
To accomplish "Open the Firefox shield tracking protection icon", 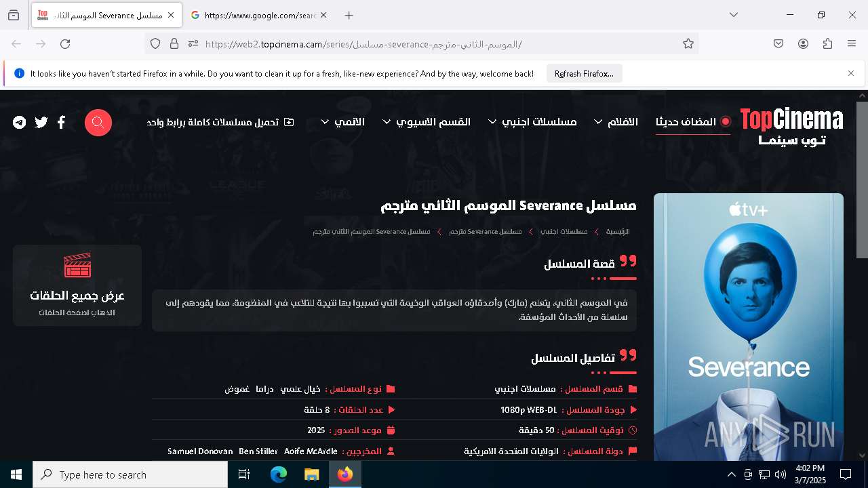I will pyautogui.click(x=155, y=44).
